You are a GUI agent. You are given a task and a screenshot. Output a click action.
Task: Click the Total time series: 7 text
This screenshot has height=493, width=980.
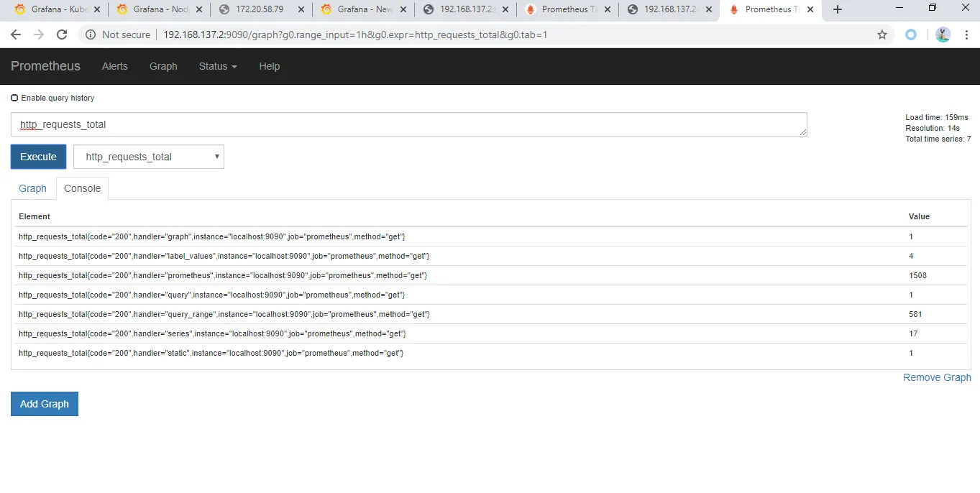pos(938,139)
